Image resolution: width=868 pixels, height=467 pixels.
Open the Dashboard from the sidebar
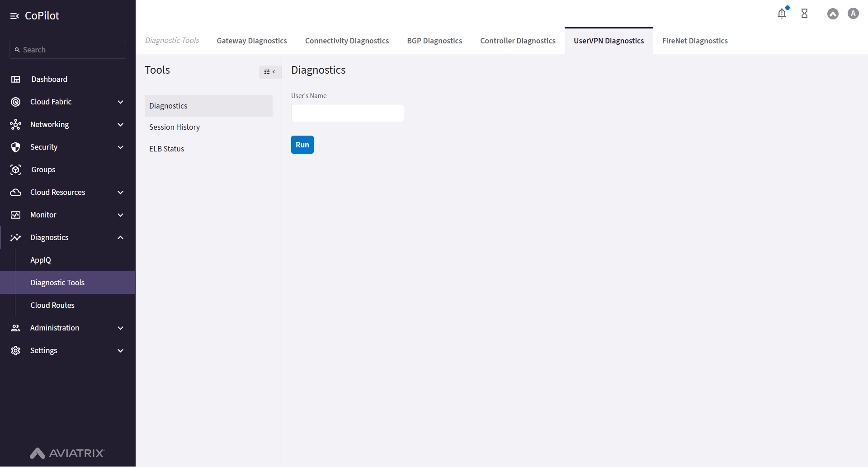(x=49, y=79)
